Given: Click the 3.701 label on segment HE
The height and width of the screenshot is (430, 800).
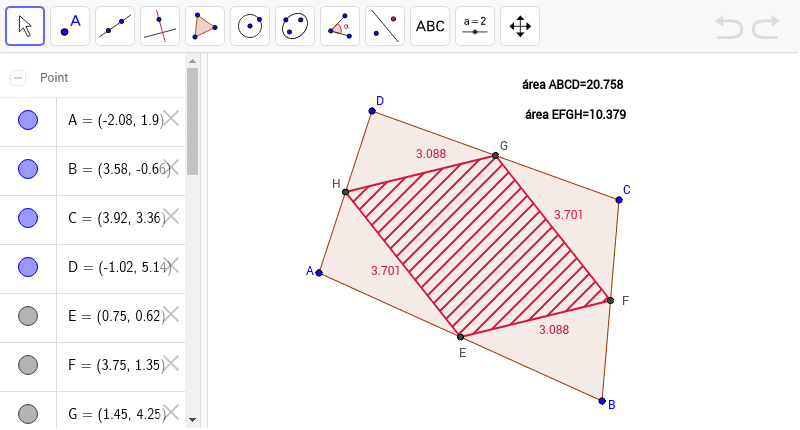Looking at the screenshot, I should coord(385,271).
